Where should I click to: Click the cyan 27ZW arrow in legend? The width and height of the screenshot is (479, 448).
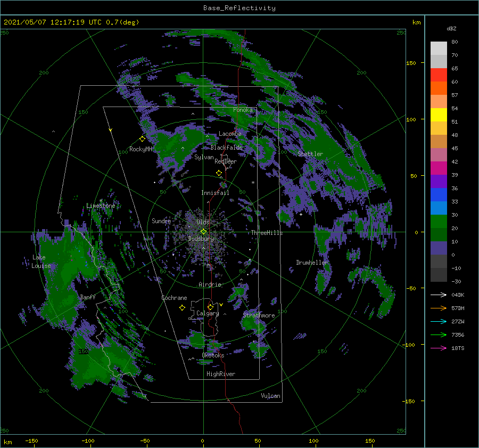point(439,321)
